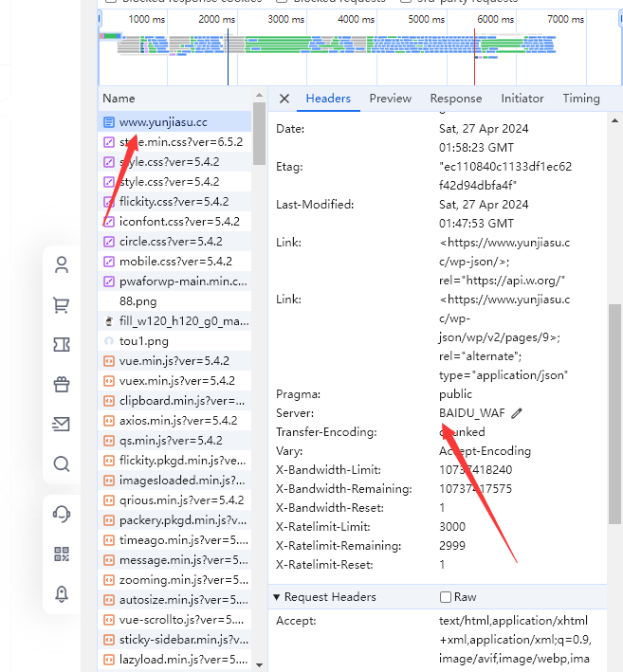Image resolution: width=623 pixels, height=672 pixels.
Task: Click the request list scrollbar thumb
Action: coord(259,134)
